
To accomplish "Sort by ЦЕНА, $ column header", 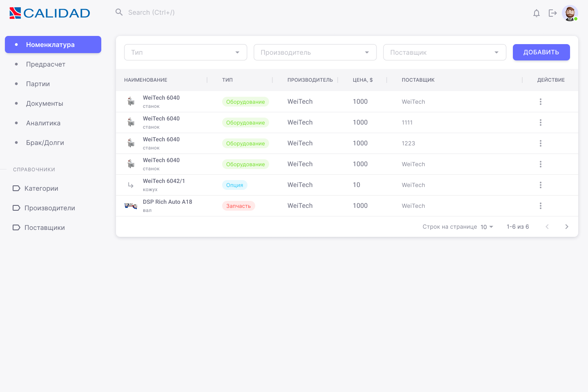I will pos(363,80).
